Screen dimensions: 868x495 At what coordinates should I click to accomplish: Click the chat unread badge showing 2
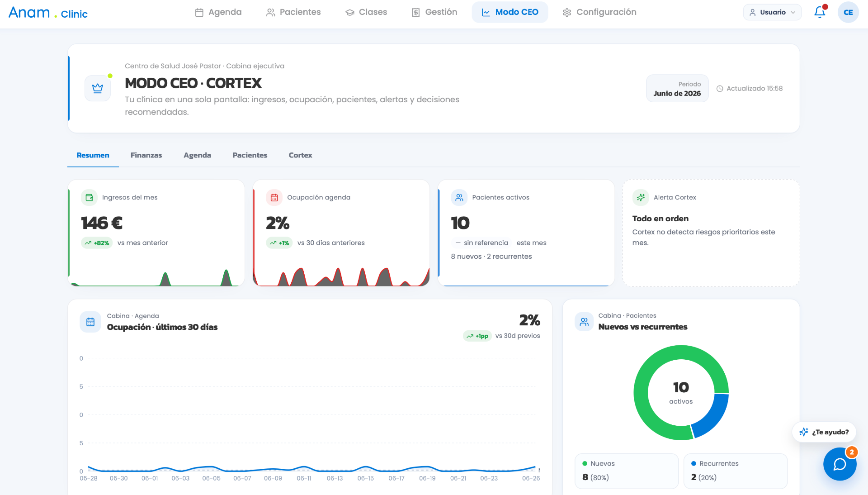pyautogui.click(x=852, y=452)
